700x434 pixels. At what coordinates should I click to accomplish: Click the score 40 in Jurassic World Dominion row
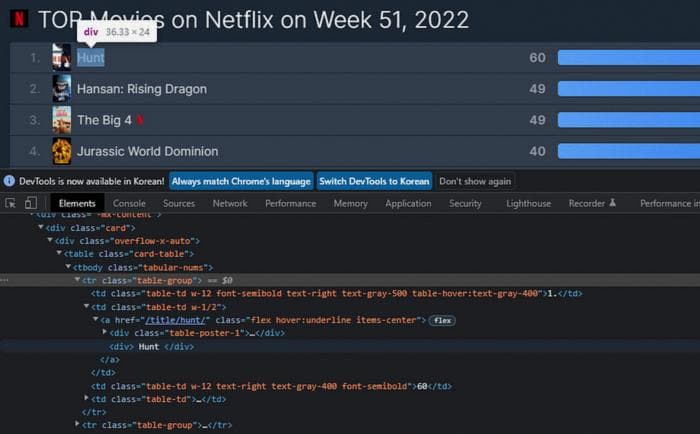(537, 151)
